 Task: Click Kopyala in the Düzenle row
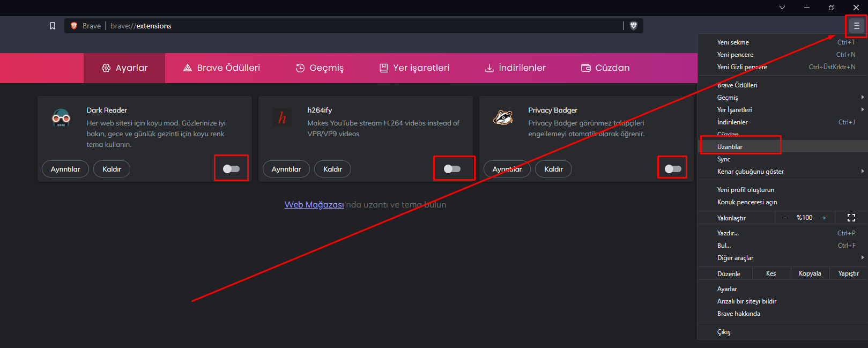click(810, 273)
